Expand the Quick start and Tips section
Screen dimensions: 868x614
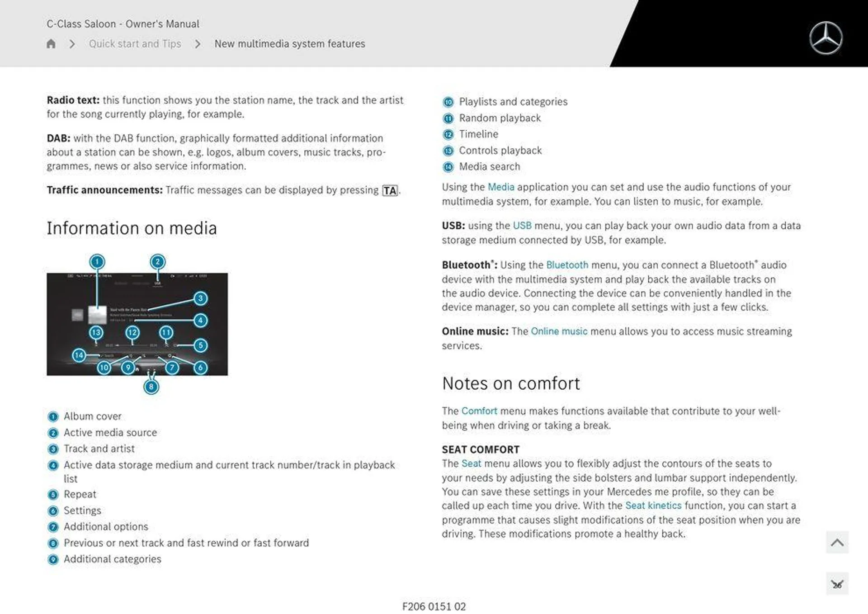pos(135,43)
